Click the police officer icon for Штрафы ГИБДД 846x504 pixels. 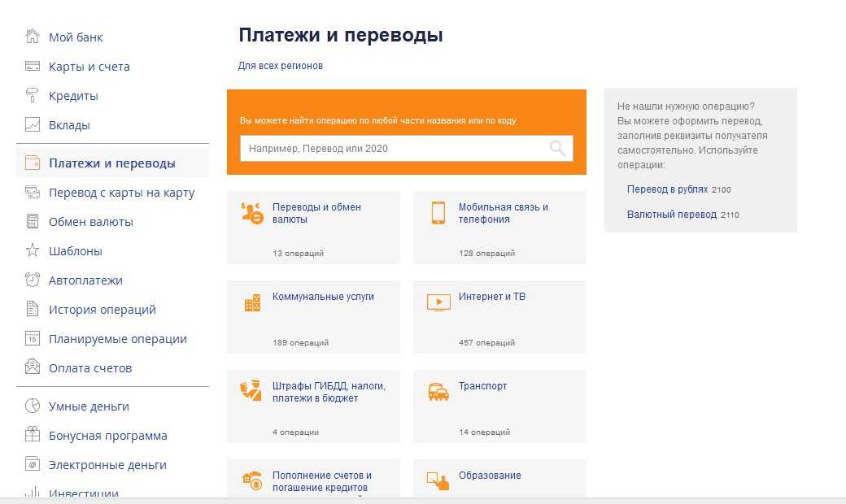point(252,391)
